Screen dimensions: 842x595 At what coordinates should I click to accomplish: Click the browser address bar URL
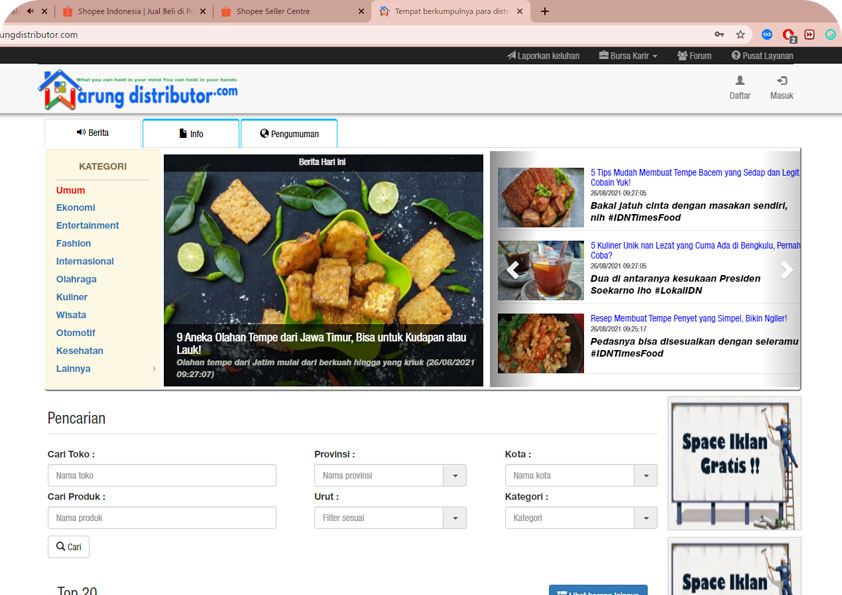pyautogui.click(x=39, y=35)
